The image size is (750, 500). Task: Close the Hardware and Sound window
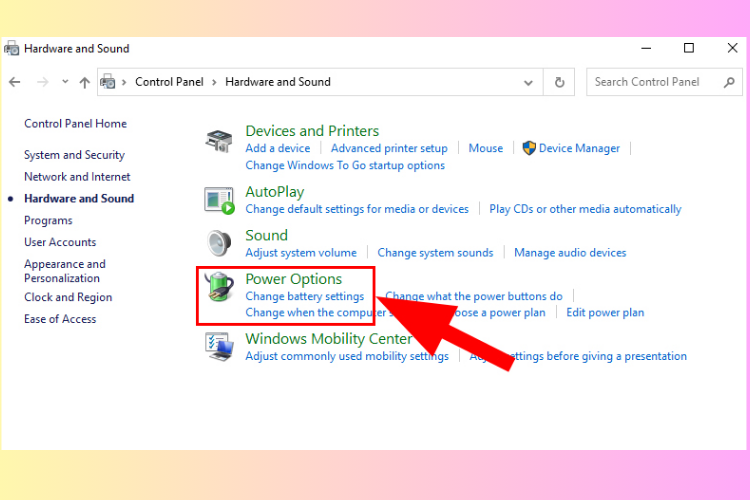point(732,48)
